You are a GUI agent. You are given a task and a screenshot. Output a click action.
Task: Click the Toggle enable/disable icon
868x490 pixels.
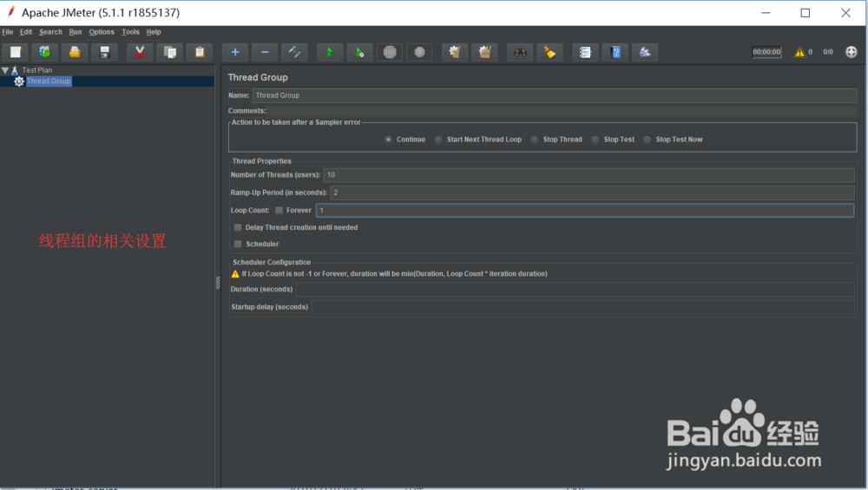point(295,52)
